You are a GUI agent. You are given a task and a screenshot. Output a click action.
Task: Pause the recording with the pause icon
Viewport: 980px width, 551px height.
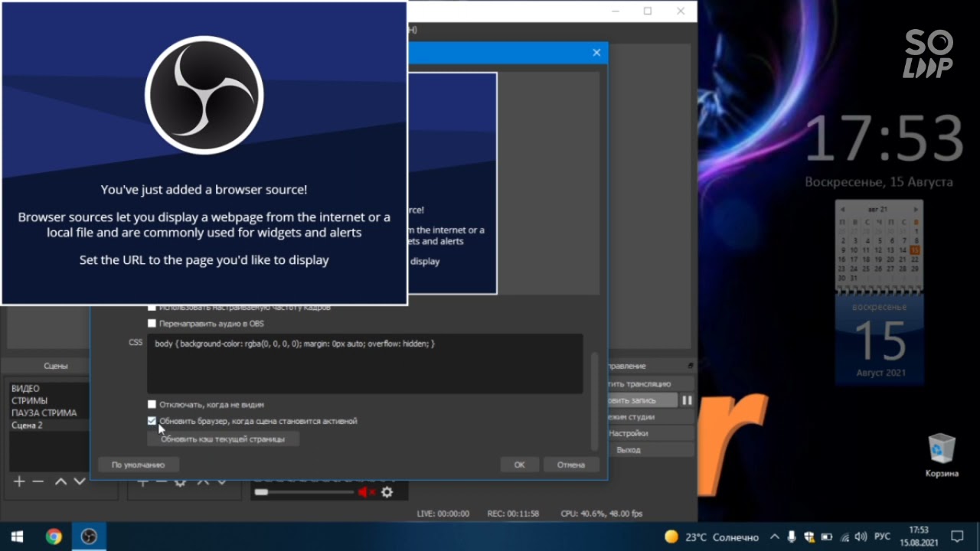tap(688, 400)
